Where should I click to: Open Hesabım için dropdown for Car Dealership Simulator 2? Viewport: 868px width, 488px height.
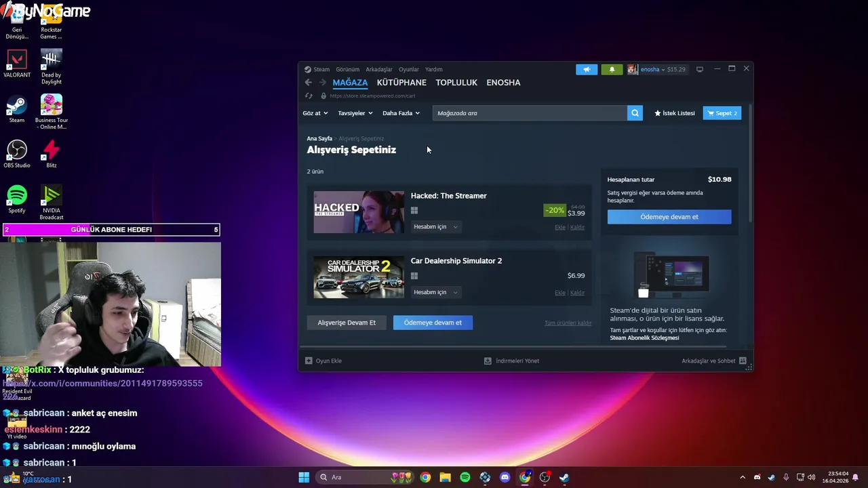click(436, 292)
